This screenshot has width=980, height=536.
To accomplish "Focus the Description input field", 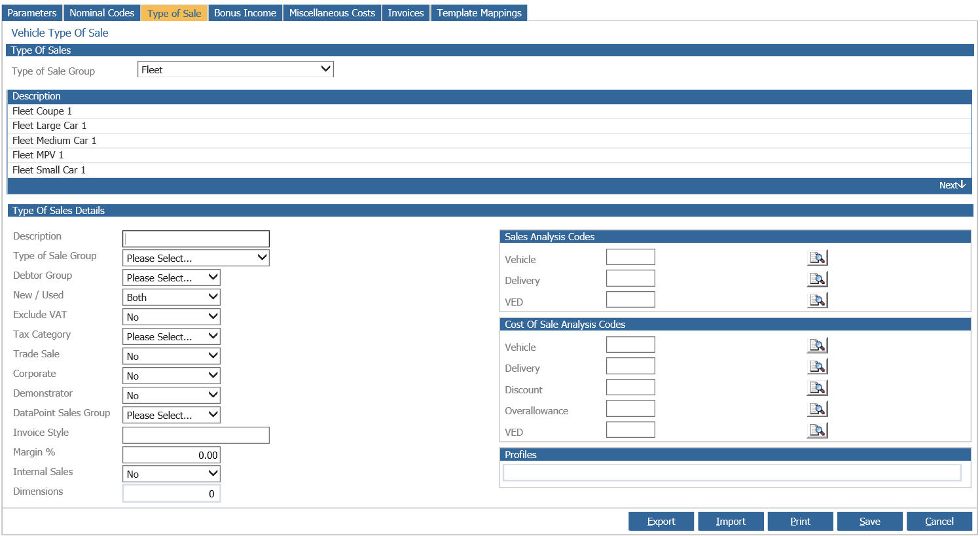I will [x=196, y=238].
